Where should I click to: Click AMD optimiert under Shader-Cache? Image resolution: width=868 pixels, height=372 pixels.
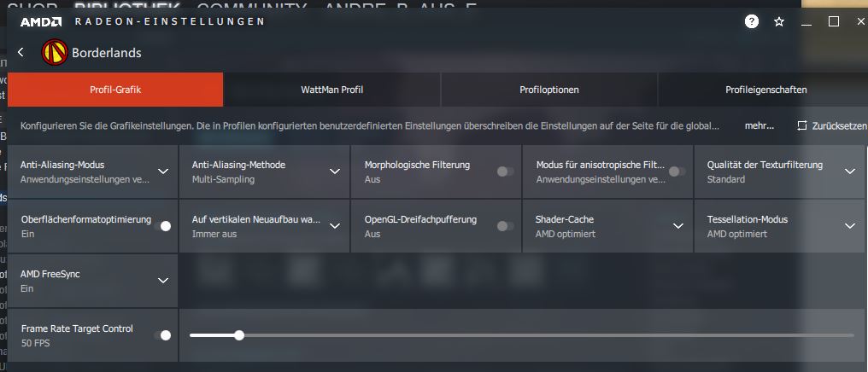(x=566, y=234)
